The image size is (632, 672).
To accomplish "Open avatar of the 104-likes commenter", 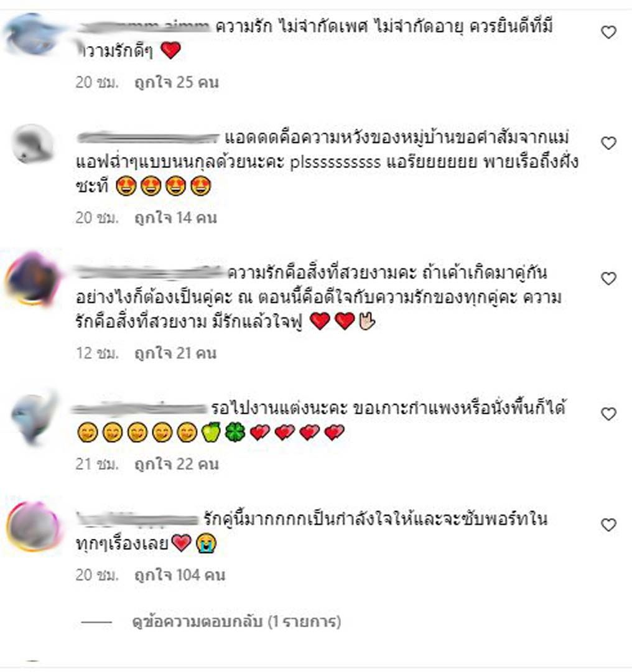I will click(33, 526).
